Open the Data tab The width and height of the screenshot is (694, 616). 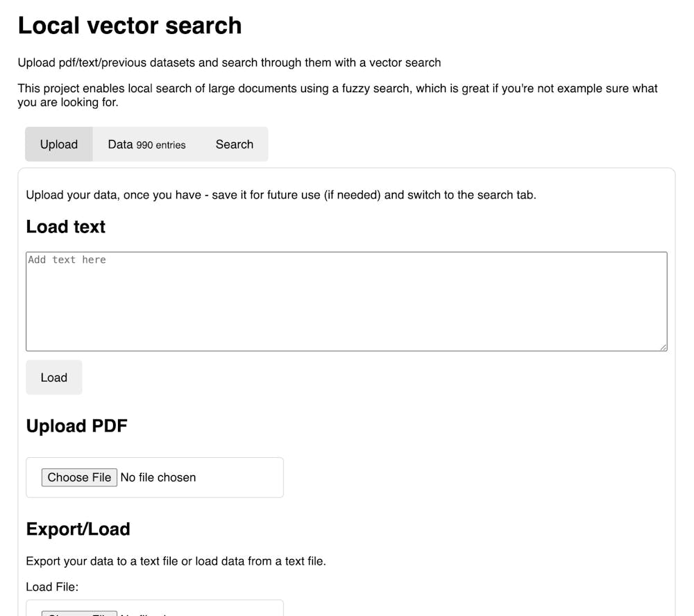pyautogui.click(x=121, y=144)
